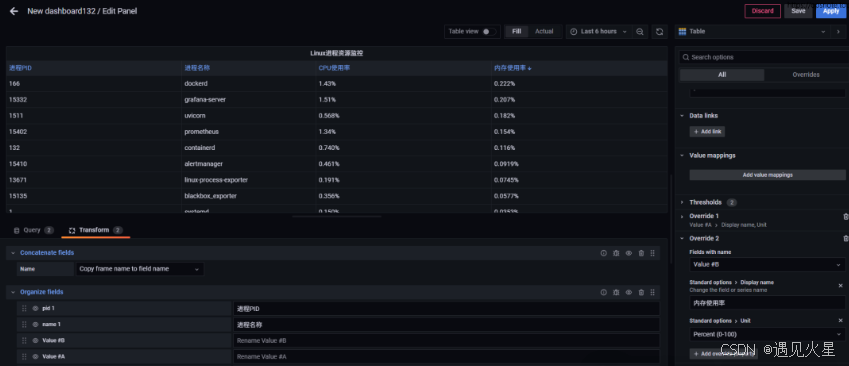Go back using the left arrow icon

tap(14, 11)
